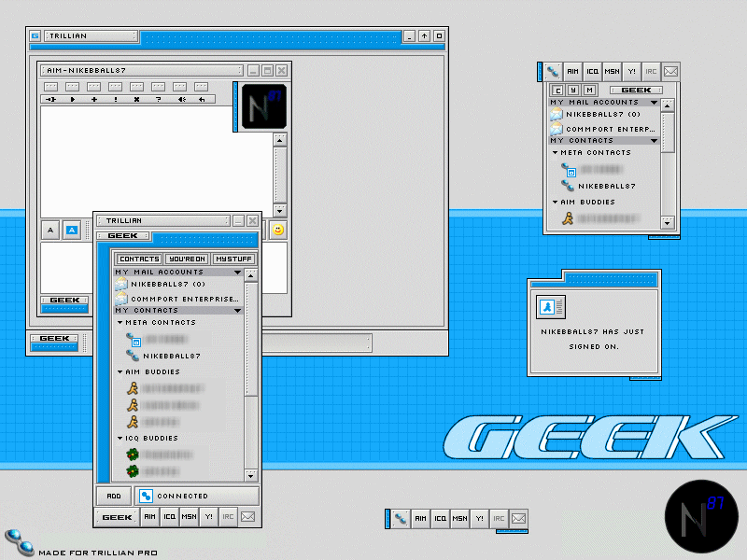Toggle the Y button in top-right compact window

[573, 90]
